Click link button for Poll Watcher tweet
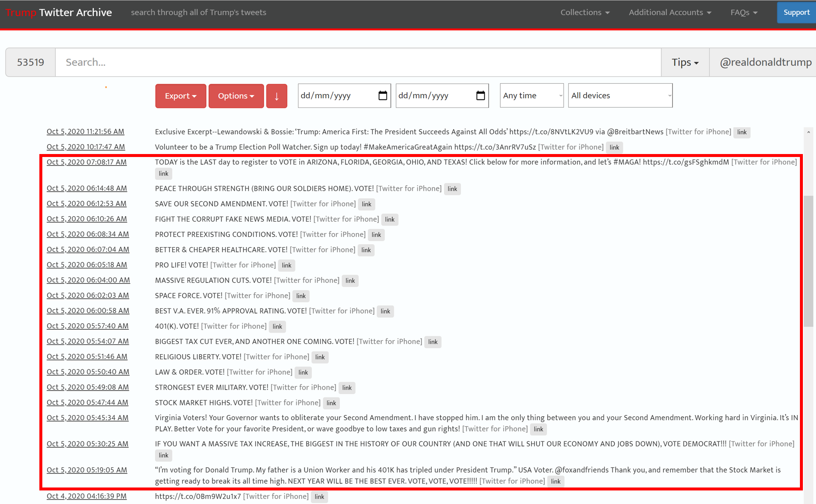 pyautogui.click(x=614, y=147)
